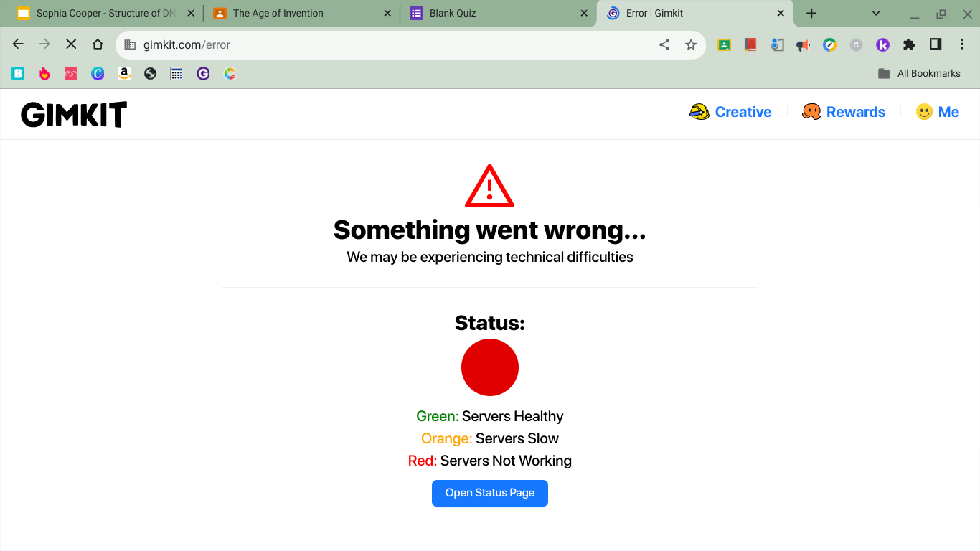
Task: Switch to the Blank Quiz tab
Action: point(498,13)
